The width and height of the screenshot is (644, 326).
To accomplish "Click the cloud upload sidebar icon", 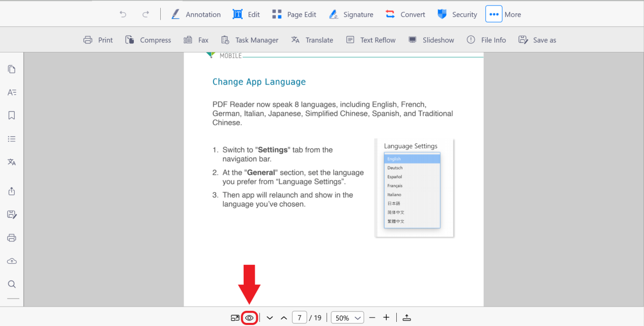I will tap(12, 261).
